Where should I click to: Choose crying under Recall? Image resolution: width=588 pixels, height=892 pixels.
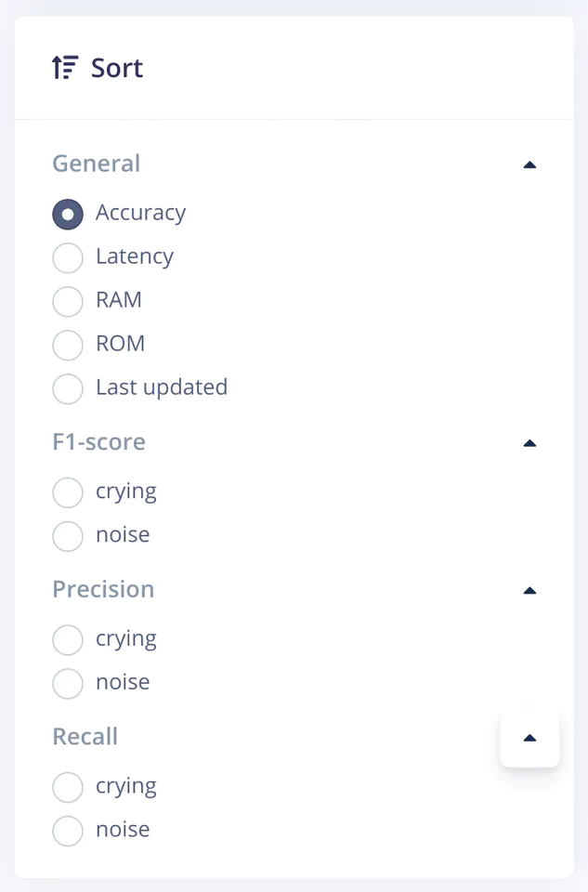click(68, 788)
